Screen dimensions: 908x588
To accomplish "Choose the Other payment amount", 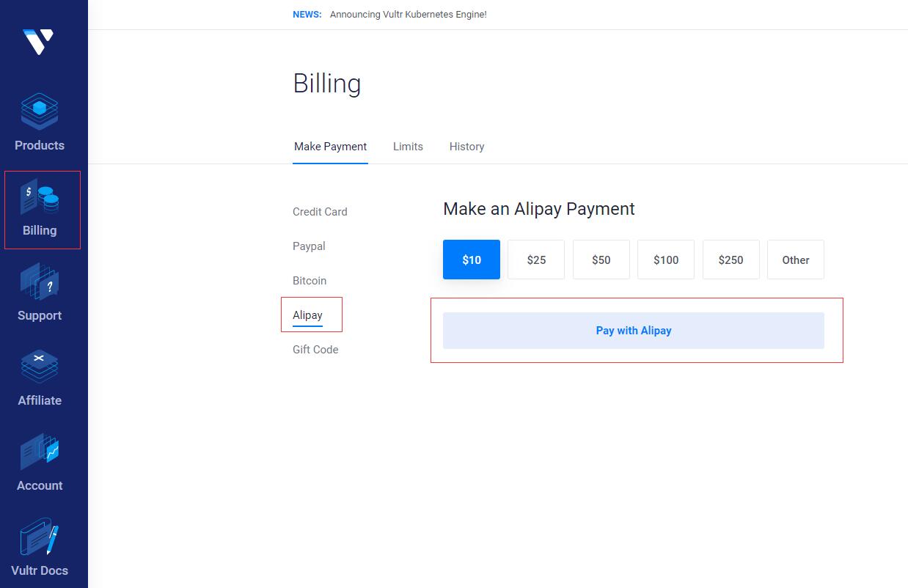I will click(x=796, y=260).
